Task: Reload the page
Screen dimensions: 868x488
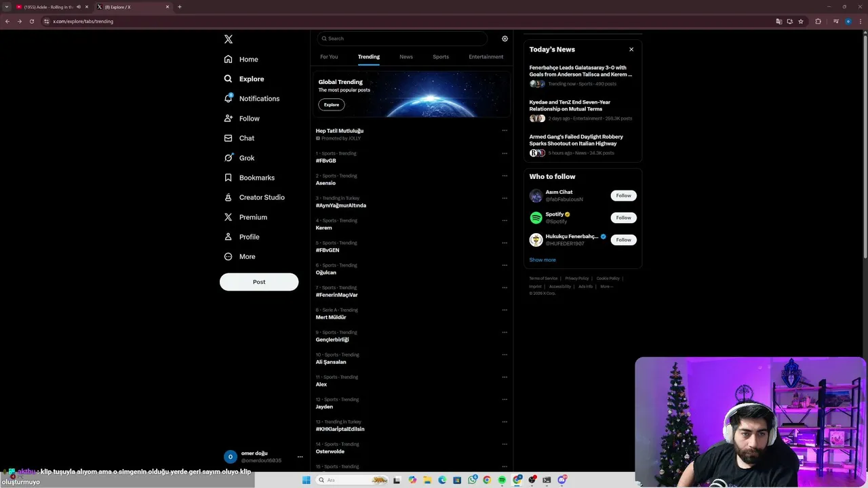Action: click(x=31, y=21)
